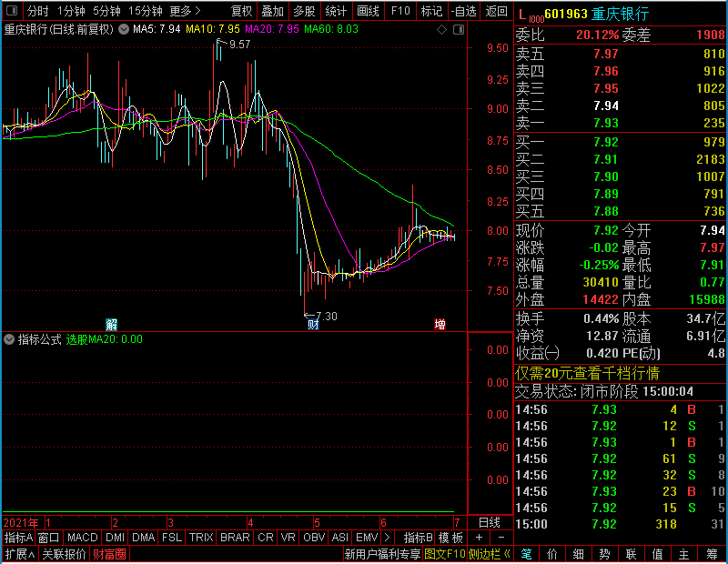Toggle the side panel icon in chart header
Image resolution: width=728 pixels, height=564 pixels.
[459, 30]
